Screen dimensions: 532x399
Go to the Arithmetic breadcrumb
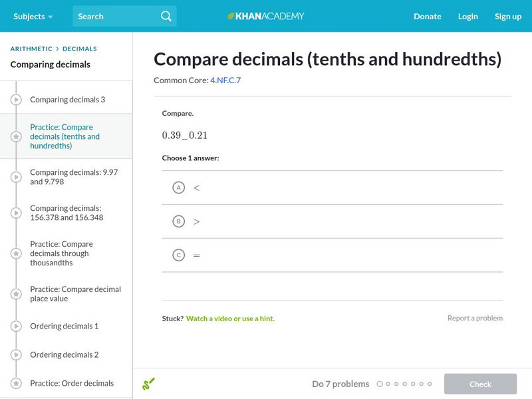pyautogui.click(x=31, y=49)
